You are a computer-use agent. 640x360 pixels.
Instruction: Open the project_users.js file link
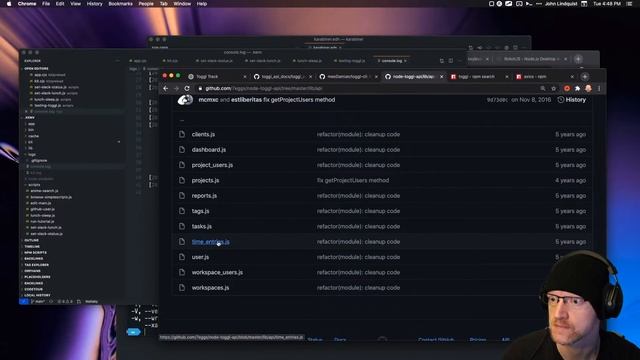pos(212,165)
